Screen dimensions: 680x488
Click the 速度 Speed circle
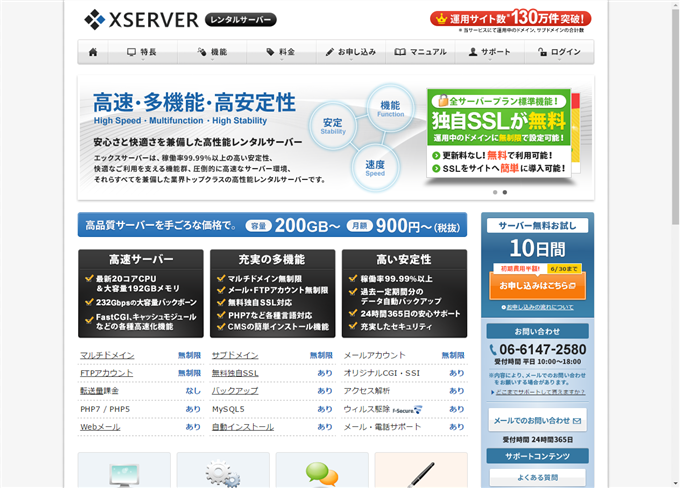pos(375,168)
